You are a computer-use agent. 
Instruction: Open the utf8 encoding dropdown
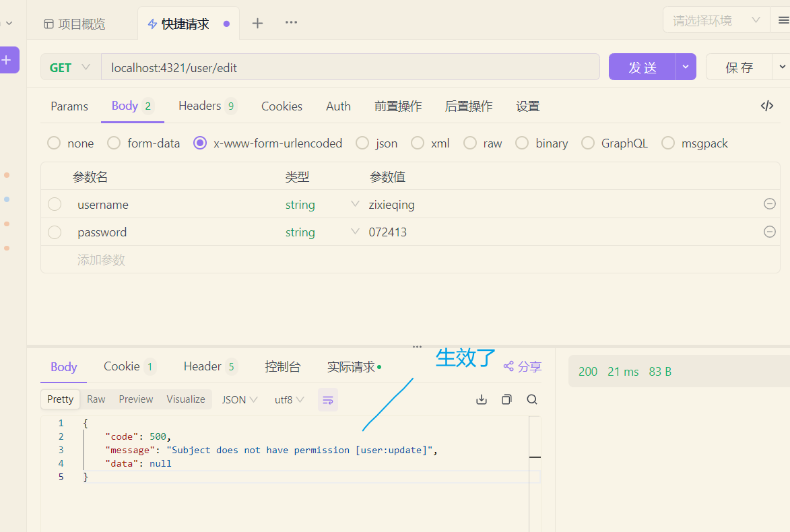[x=289, y=399]
